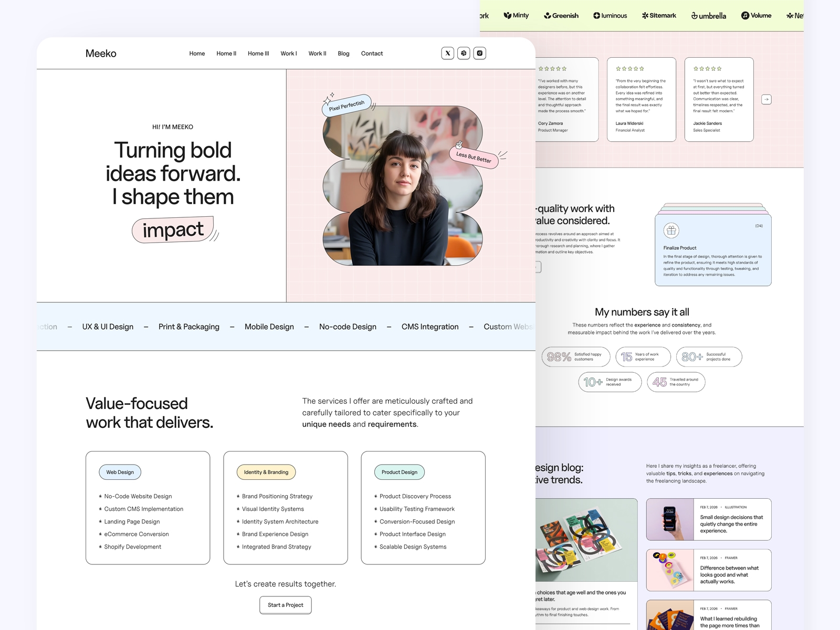
Task: Open 'Small design decisions that quietly change' post title
Action: click(731, 524)
